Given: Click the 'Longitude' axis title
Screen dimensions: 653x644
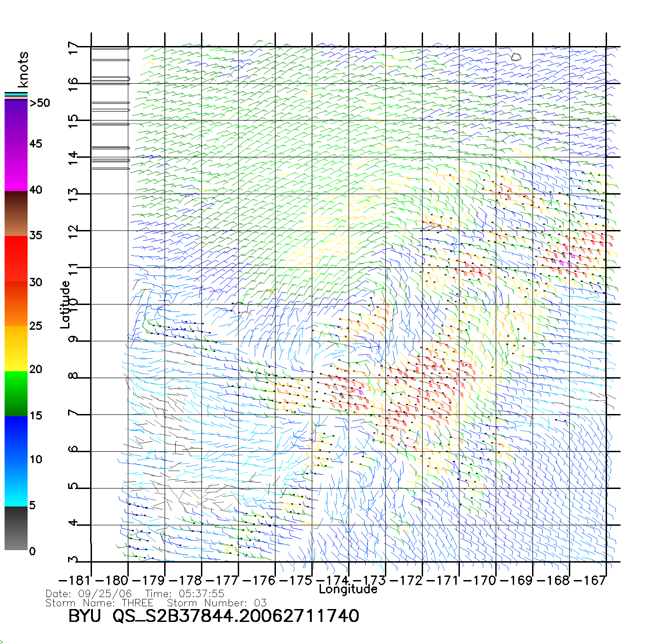Looking at the screenshot, I should pos(348,589).
